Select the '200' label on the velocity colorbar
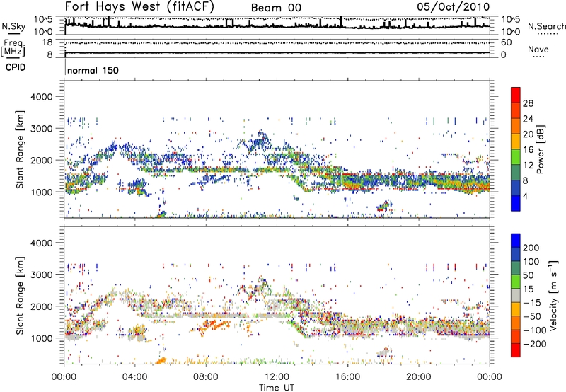Viewport: 566px width, 392px height. pyautogui.click(x=531, y=248)
